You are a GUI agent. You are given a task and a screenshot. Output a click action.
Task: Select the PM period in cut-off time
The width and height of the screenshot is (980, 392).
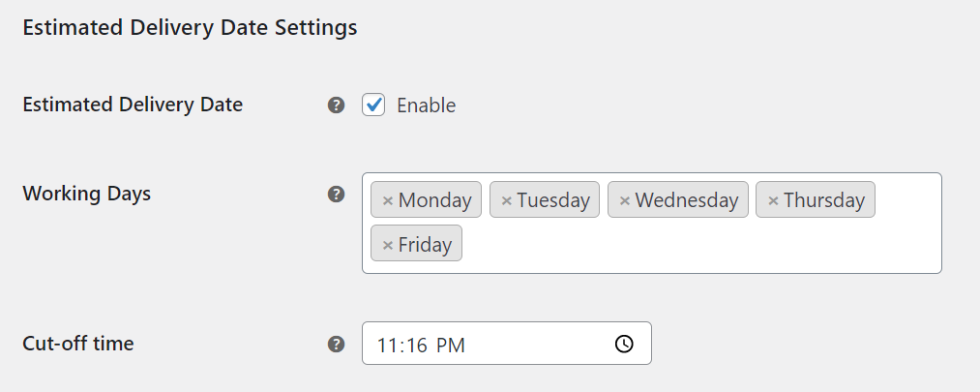[450, 346]
